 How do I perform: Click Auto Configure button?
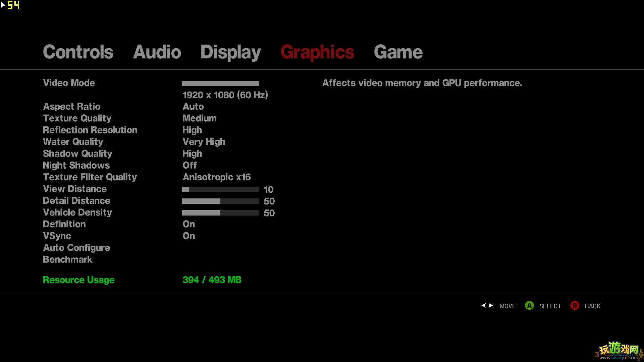pos(76,247)
